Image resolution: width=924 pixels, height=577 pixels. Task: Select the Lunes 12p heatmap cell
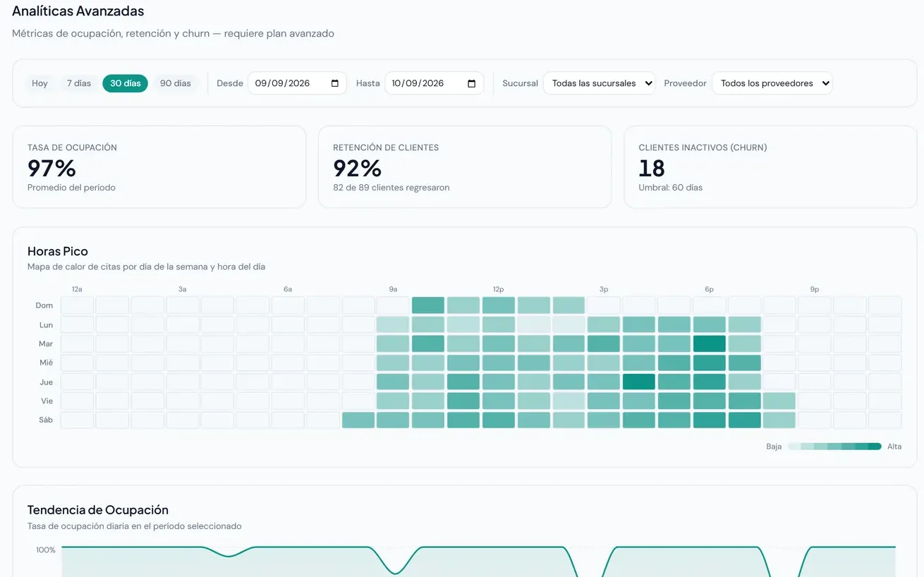point(499,324)
